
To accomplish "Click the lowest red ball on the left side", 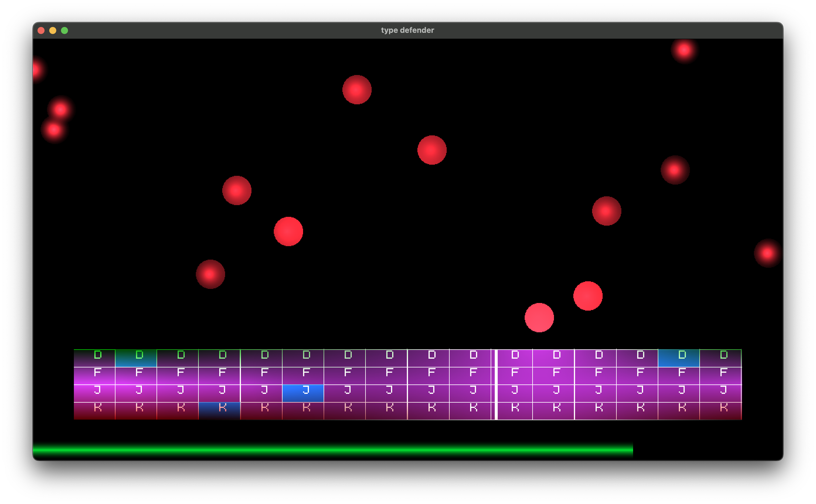I will [x=210, y=274].
